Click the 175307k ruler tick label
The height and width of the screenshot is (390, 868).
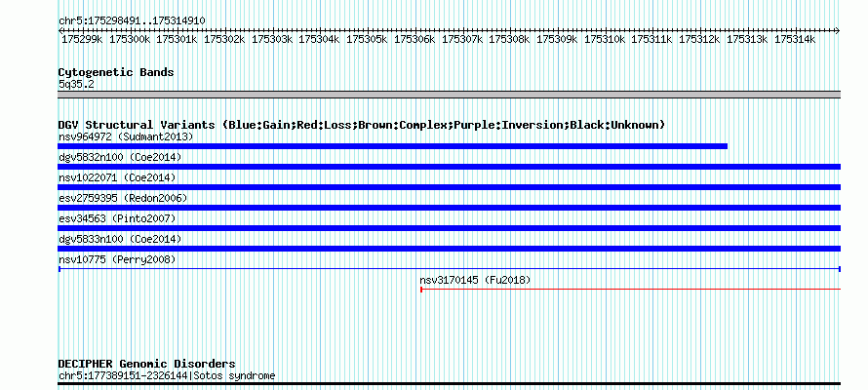click(461, 39)
